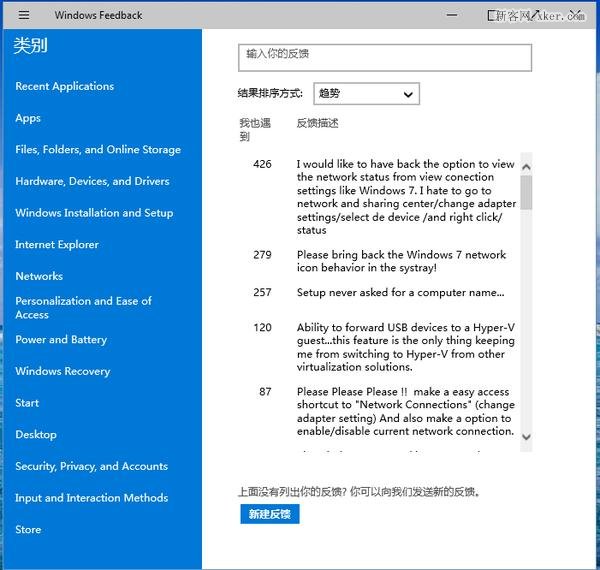The height and width of the screenshot is (570, 600).
Task: Focus the feedback input text box
Action: coord(385,58)
